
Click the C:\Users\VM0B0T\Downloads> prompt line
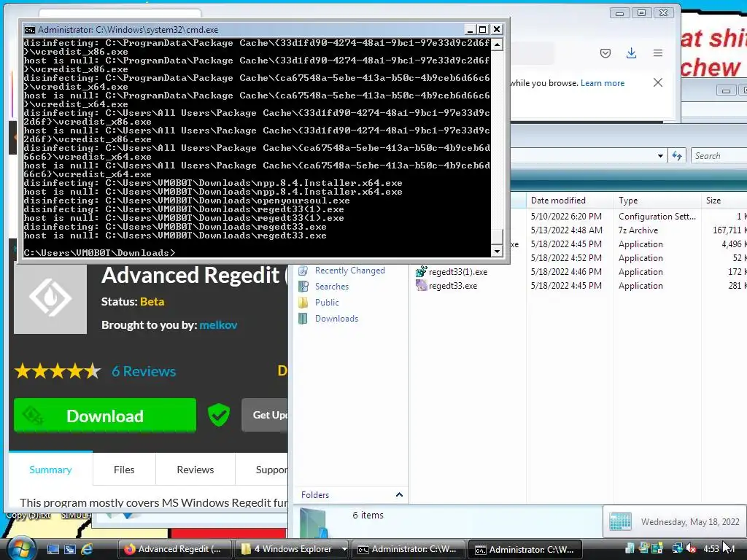point(99,252)
